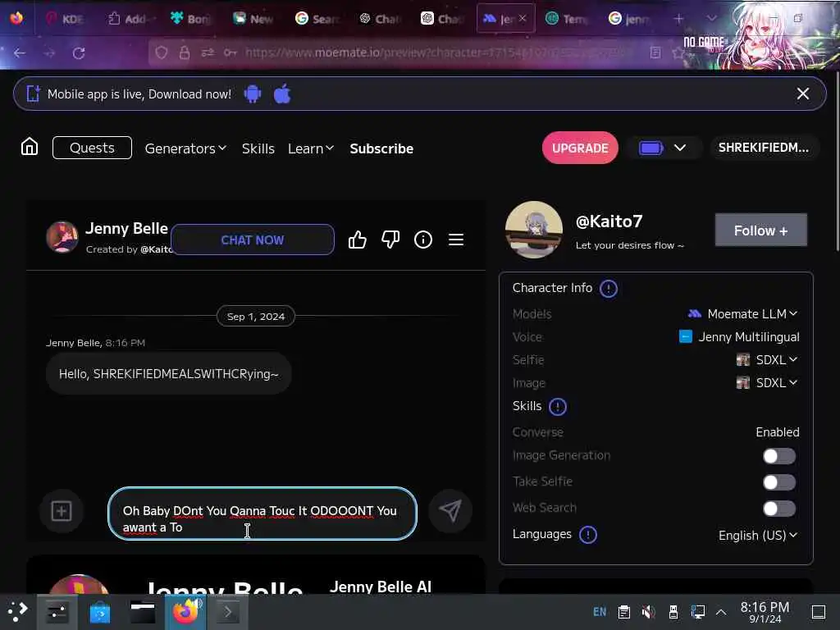840x630 pixels.
Task: Open the Skills navigation item
Action: pos(258,148)
